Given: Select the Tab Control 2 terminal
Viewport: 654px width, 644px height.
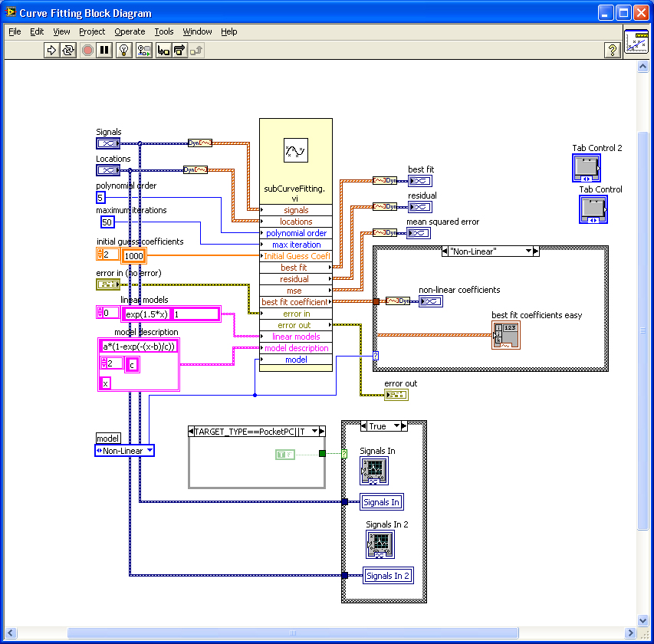Looking at the screenshot, I should click(587, 168).
